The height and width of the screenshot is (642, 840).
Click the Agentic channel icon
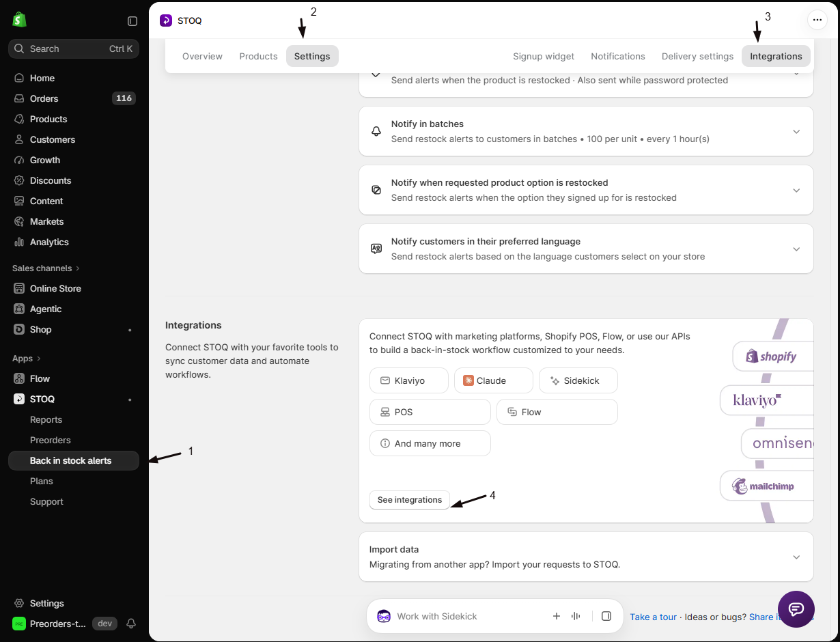(x=19, y=309)
